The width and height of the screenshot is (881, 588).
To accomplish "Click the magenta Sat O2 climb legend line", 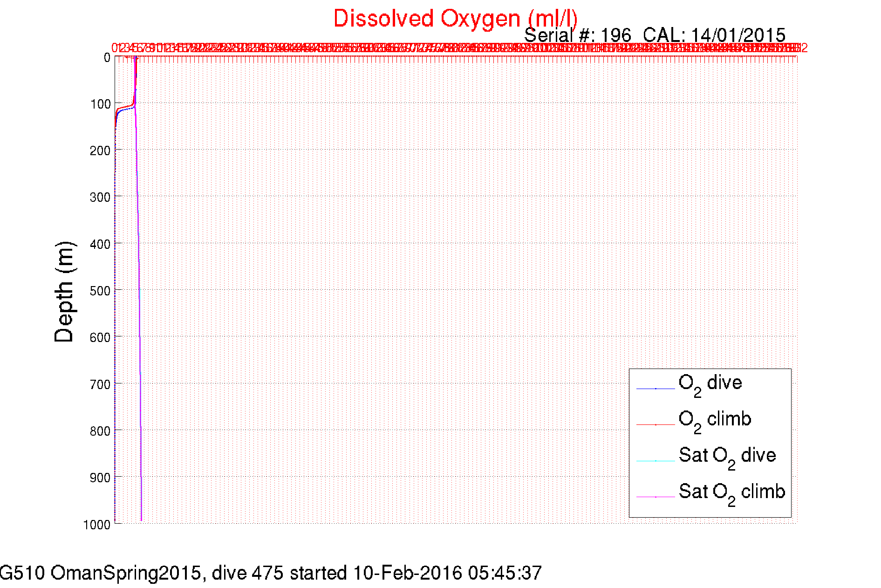I will click(656, 497).
